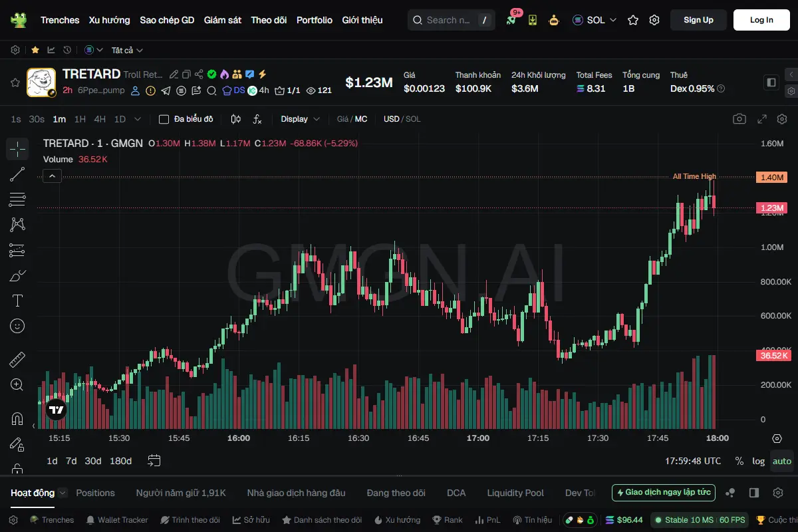Toggle stay in drawing mode (pencil lock)
The image size is (798, 532).
click(x=17, y=444)
